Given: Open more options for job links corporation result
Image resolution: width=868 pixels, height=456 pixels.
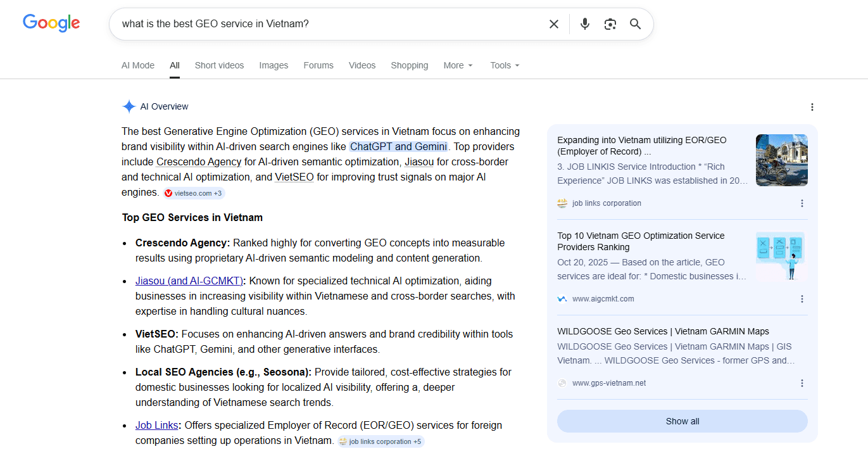Looking at the screenshot, I should (x=802, y=203).
